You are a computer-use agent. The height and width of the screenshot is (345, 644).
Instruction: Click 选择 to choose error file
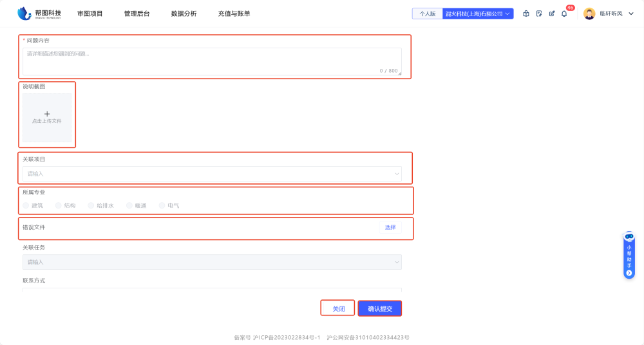tap(390, 227)
